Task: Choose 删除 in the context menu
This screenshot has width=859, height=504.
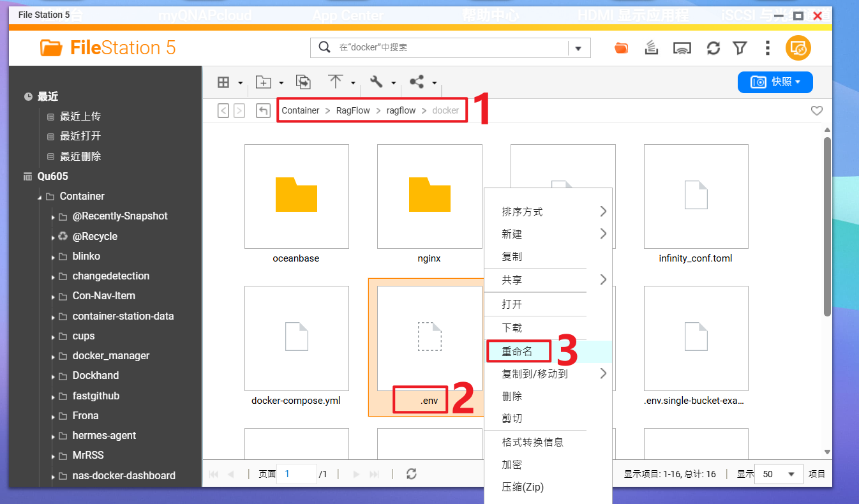Action: pos(548,396)
